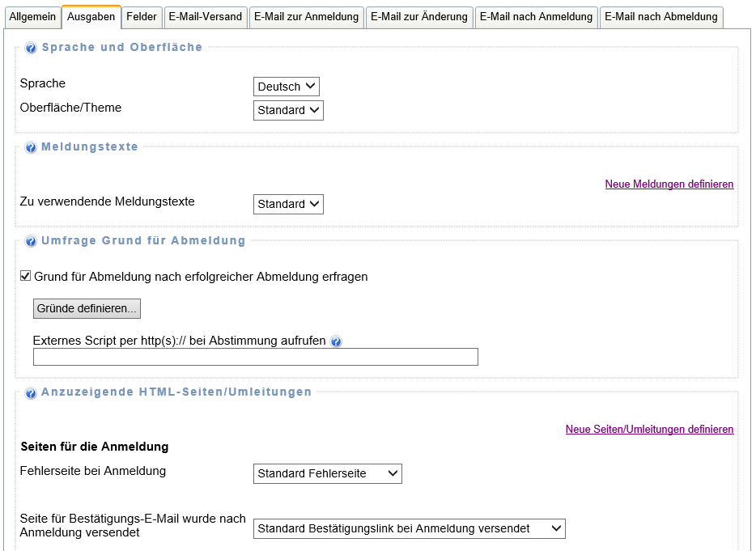This screenshot has width=756, height=551.
Task: Open the Sprache dropdown showing Deutsch
Action: [x=287, y=87]
